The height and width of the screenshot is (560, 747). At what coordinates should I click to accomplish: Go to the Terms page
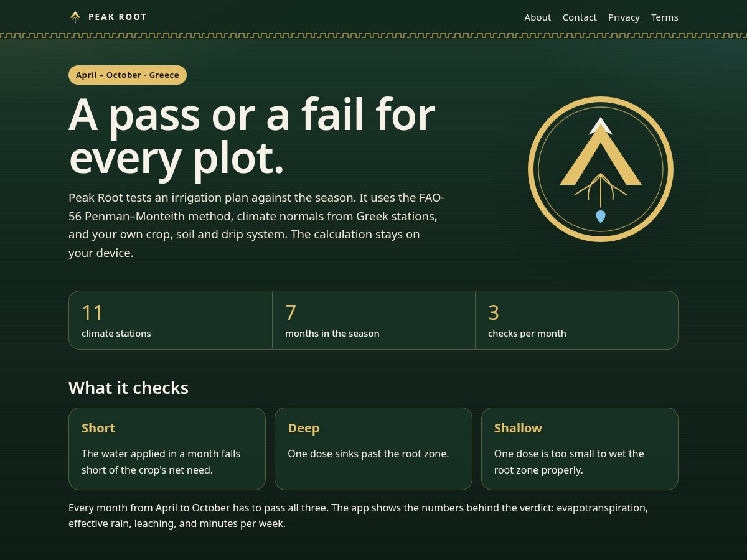click(x=665, y=17)
